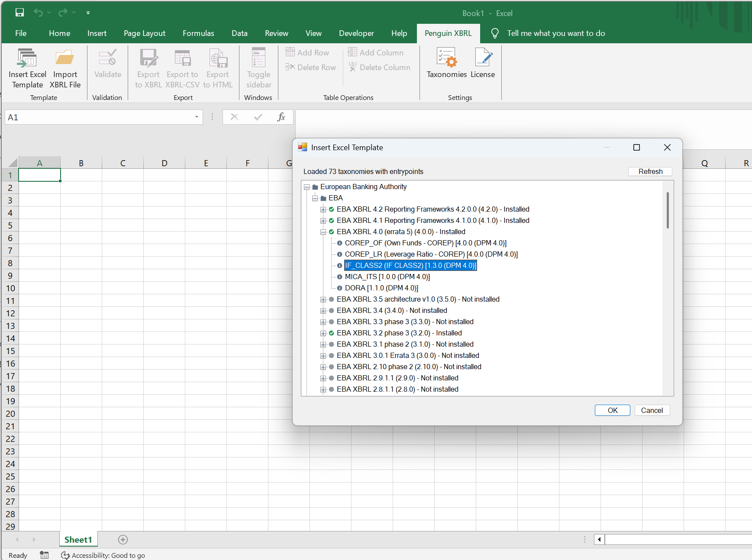Viewport: 752px width, 560px height.
Task: Click the Tell me lightbulb icon
Action: pos(495,33)
